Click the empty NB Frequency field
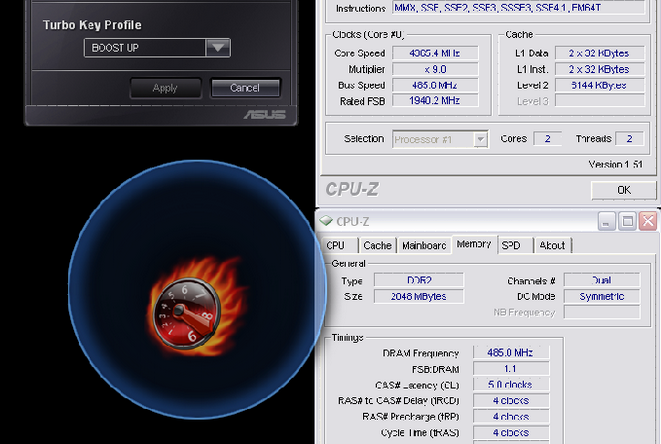Image resolution: width=661 pixels, height=444 pixels. coord(602,312)
